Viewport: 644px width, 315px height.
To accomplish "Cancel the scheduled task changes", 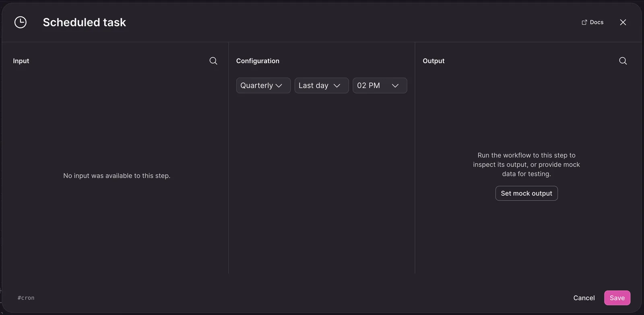I will (584, 298).
